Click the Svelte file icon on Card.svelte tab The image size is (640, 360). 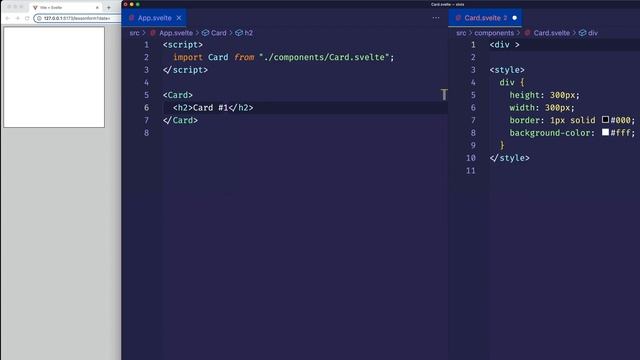pos(458,18)
